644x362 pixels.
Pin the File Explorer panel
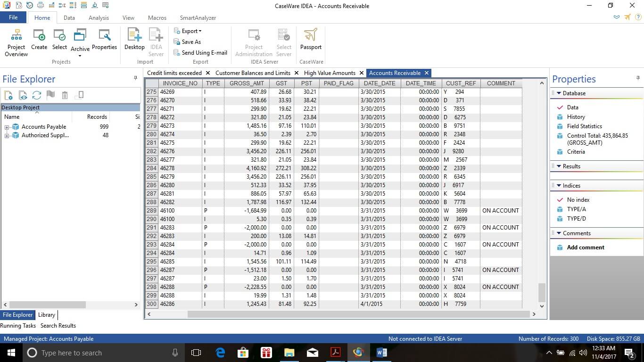point(136,78)
